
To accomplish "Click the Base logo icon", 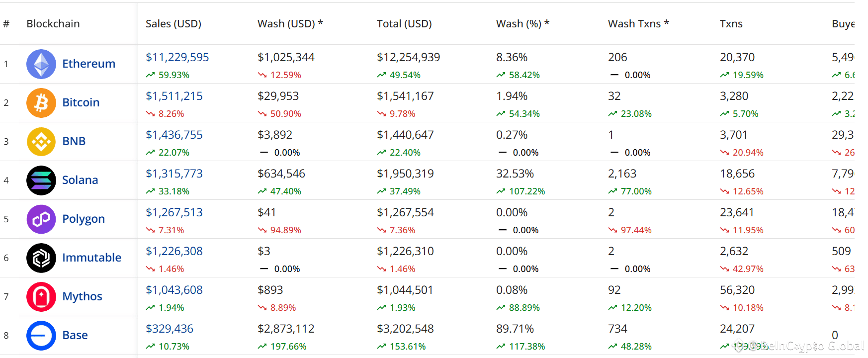I will [41, 336].
